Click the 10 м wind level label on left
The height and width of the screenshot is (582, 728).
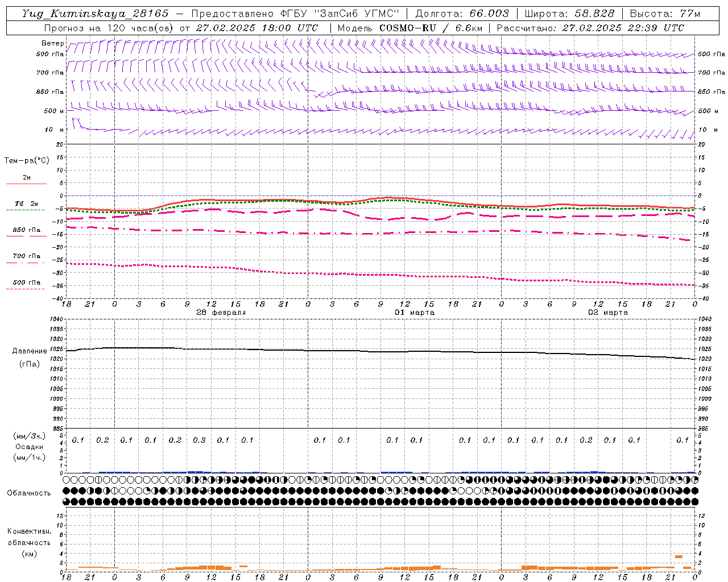click(x=54, y=130)
